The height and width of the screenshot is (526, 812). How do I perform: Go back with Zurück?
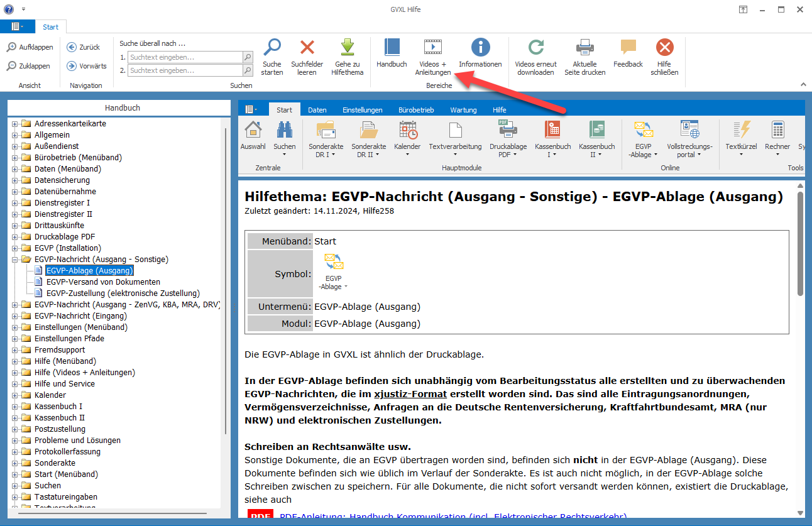coord(84,47)
